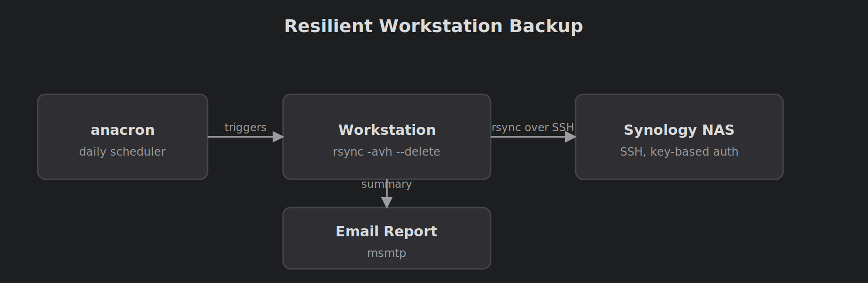Click the arrowhead pointing into Workstation
868x283 pixels.
[278, 137]
